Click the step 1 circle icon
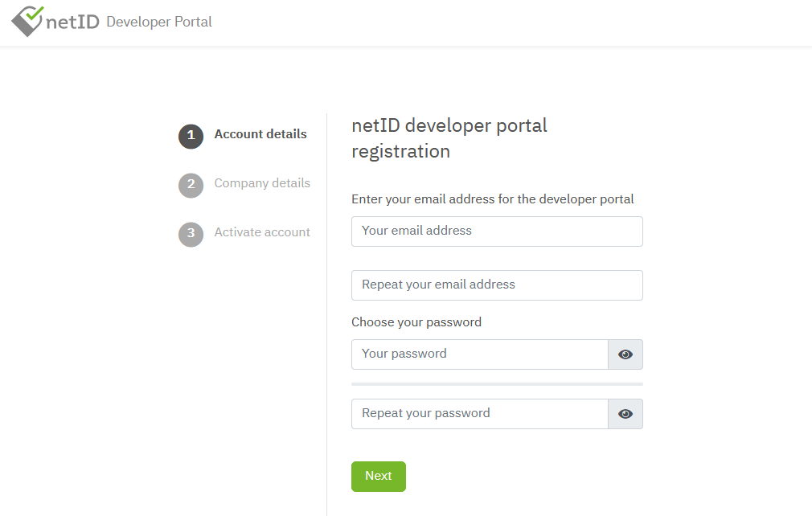The image size is (812, 516). coord(191,137)
